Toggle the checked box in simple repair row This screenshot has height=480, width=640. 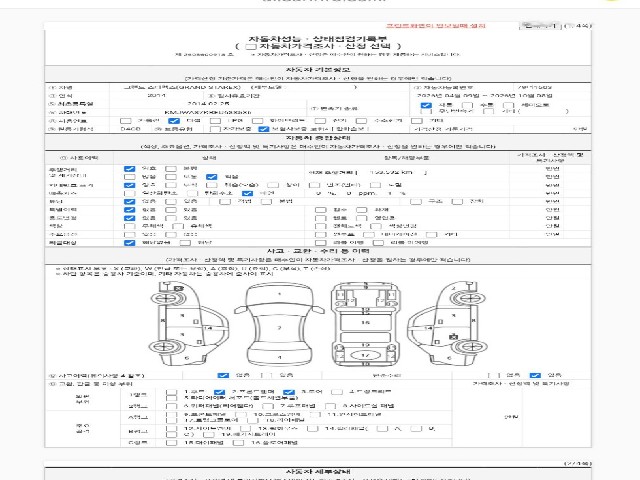[x=535, y=375]
